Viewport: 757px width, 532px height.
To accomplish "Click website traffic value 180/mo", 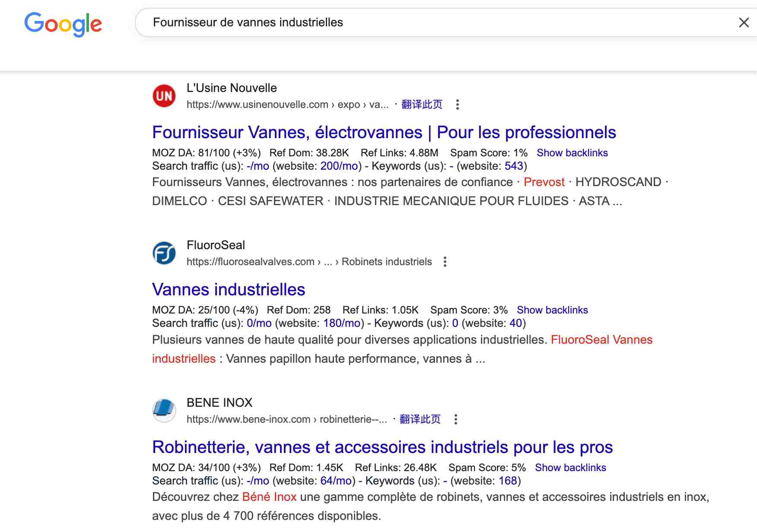I will point(342,323).
